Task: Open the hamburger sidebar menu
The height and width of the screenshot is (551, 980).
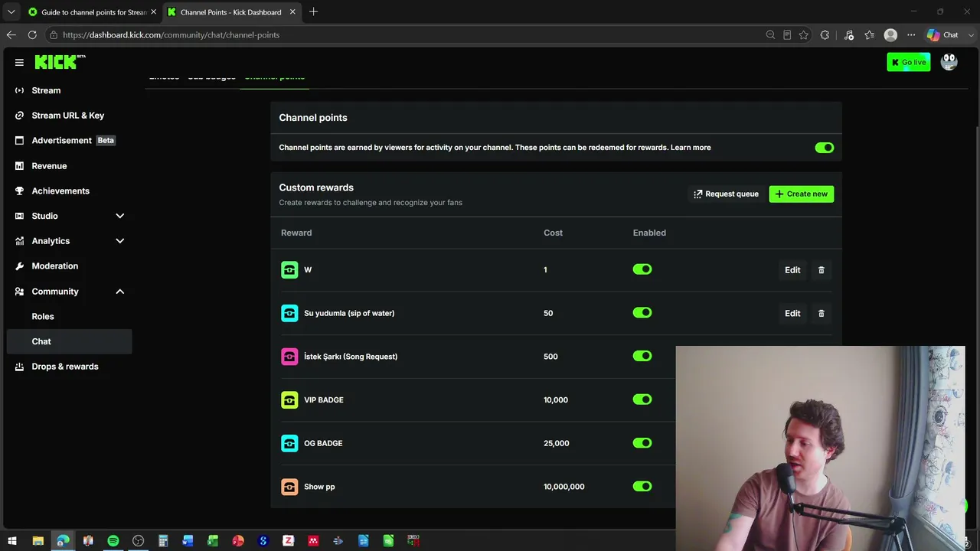Action: tap(19, 62)
